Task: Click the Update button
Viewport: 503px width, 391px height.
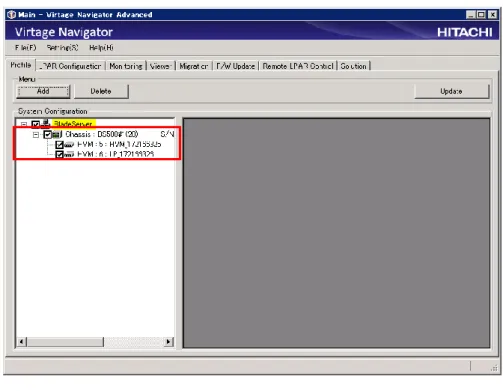Action: pyautogui.click(x=451, y=91)
